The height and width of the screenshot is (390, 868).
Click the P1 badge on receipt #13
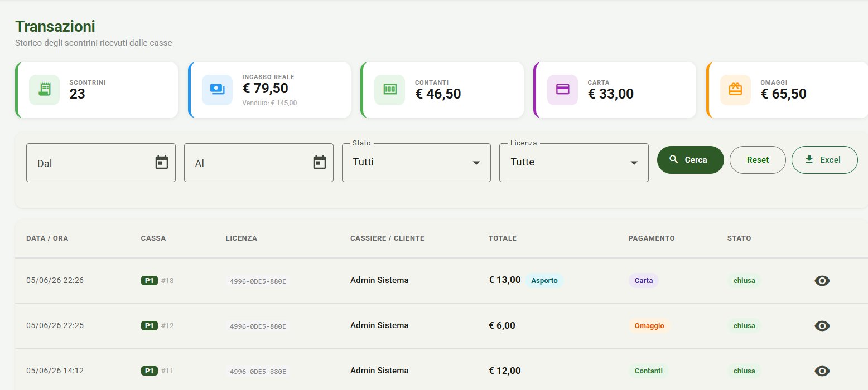pos(150,280)
